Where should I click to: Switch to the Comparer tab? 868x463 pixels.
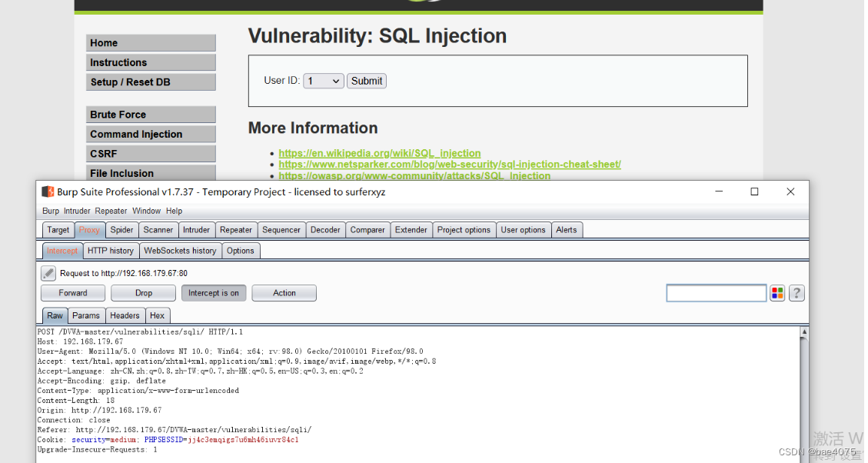(367, 230)
